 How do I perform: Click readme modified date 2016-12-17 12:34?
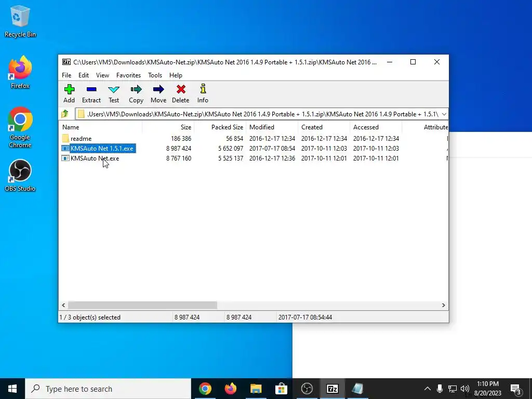click(x=272, y=138)
